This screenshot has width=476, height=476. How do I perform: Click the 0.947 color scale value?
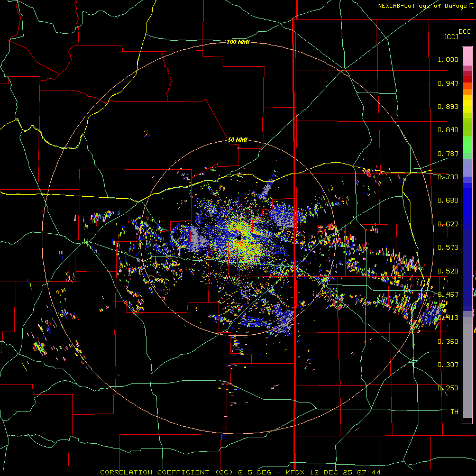448,83
